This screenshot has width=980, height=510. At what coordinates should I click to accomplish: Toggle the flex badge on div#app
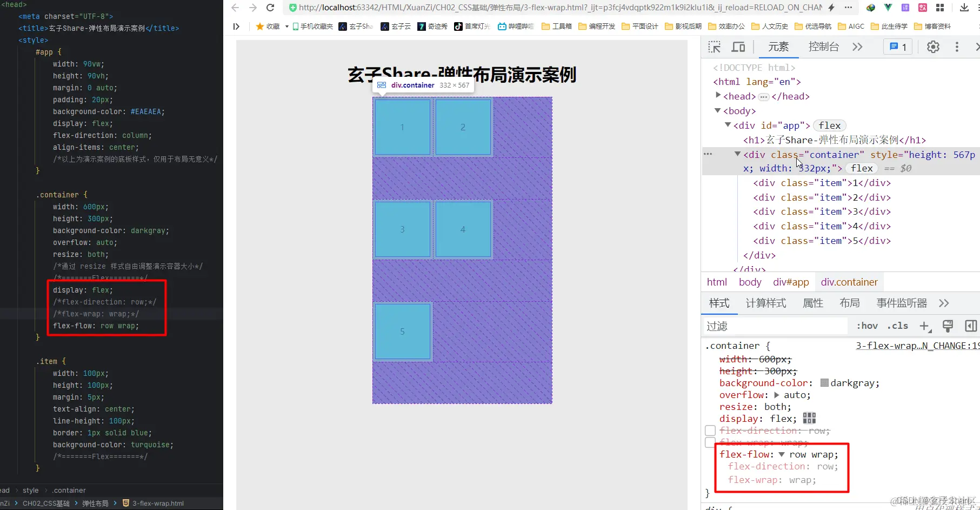tap(829, 125)
